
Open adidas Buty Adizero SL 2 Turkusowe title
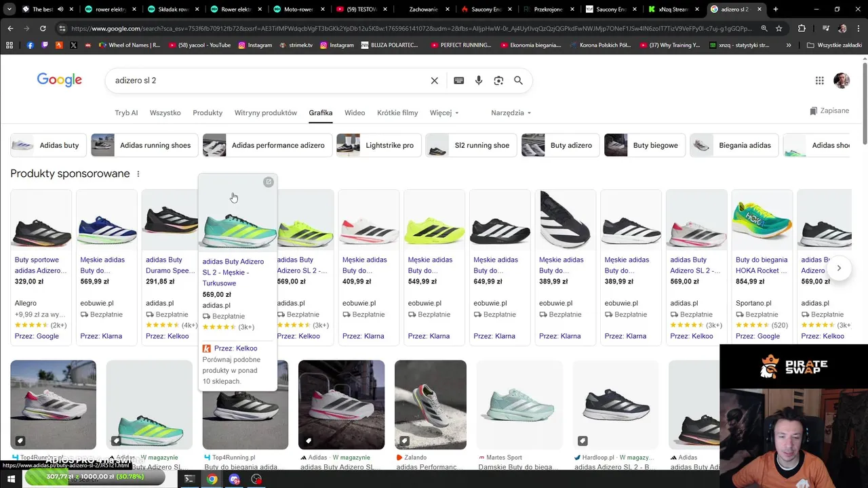tap(233, 272)
